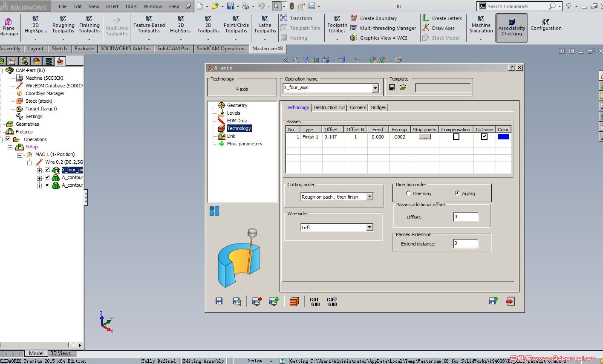Select EDM Data in the dialog tree
The image size is (603, 364).
[237, 121]
